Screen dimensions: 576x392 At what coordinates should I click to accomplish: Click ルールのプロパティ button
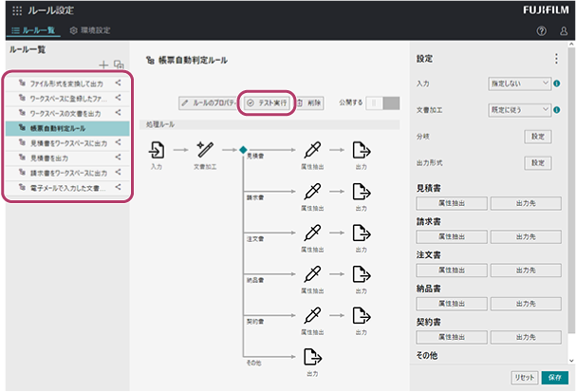point(209,103)
